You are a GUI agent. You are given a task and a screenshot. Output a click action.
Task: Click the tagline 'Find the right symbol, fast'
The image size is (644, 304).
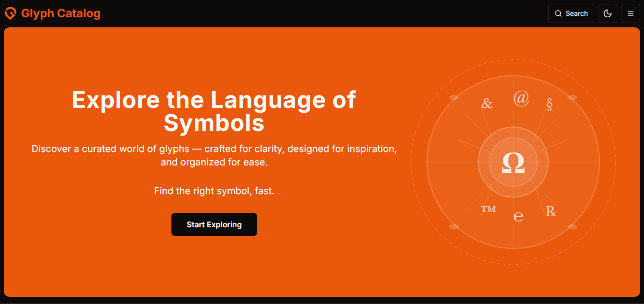click(x=214, y=190)
